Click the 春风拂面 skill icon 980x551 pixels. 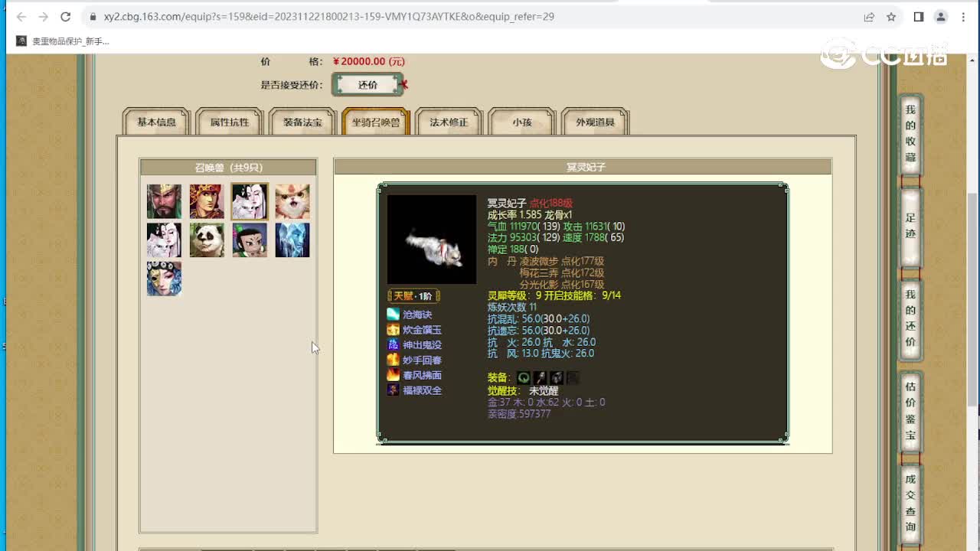click(x=393, y=375)
